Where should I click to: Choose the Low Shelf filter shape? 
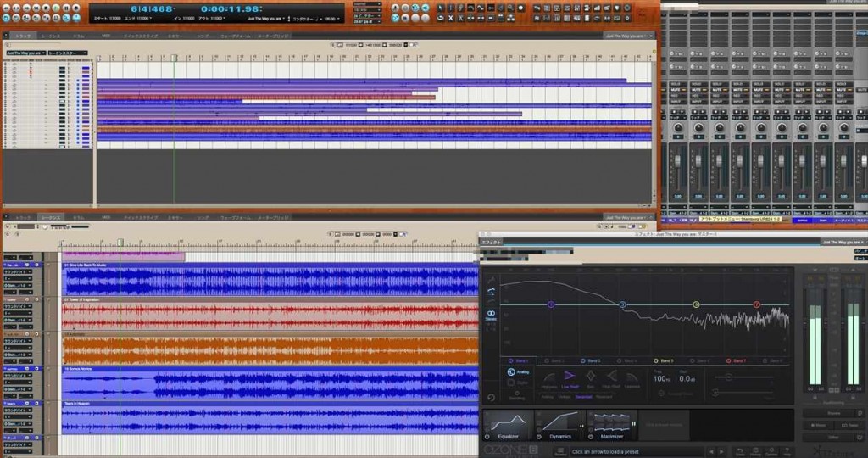pyautogui.click(x=570, y=379)
